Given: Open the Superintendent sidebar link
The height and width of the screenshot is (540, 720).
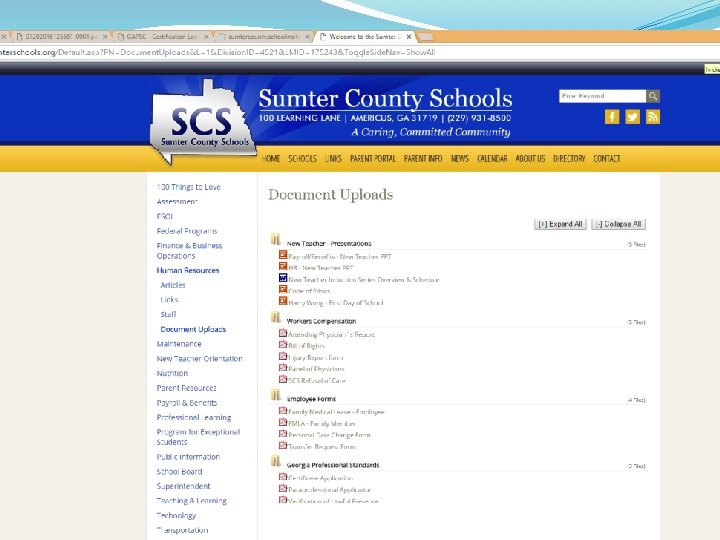Looking at the screenshot, I should [x=184, y=486].
